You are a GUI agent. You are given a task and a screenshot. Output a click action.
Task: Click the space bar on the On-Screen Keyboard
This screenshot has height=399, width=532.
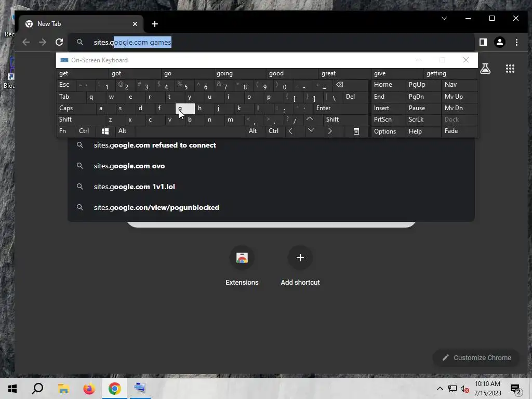point(190,131)
